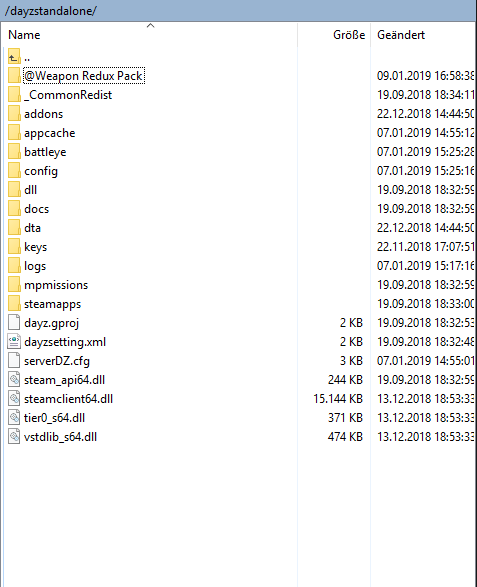Image resolution: width=477 pixels, height=587 pixels.
Task: Click the dayzsetting.xml file icon
Action: click(14, 342)
